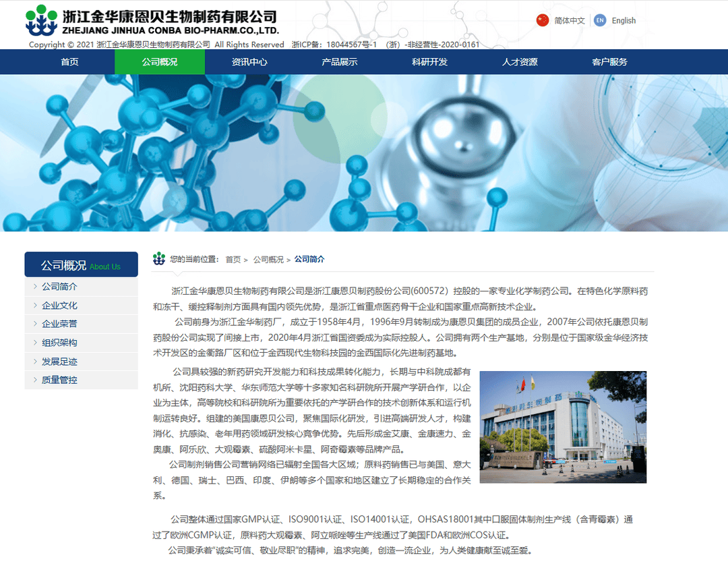Image resolution: width=728 pixels, height=566 pixels.
Task: Click 公司简介 in the breadcrumb trail
Action: [x=309, y=259]
